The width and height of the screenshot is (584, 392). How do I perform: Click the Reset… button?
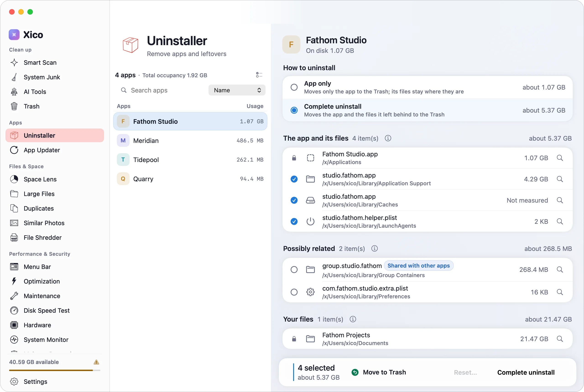click(465, 372)
